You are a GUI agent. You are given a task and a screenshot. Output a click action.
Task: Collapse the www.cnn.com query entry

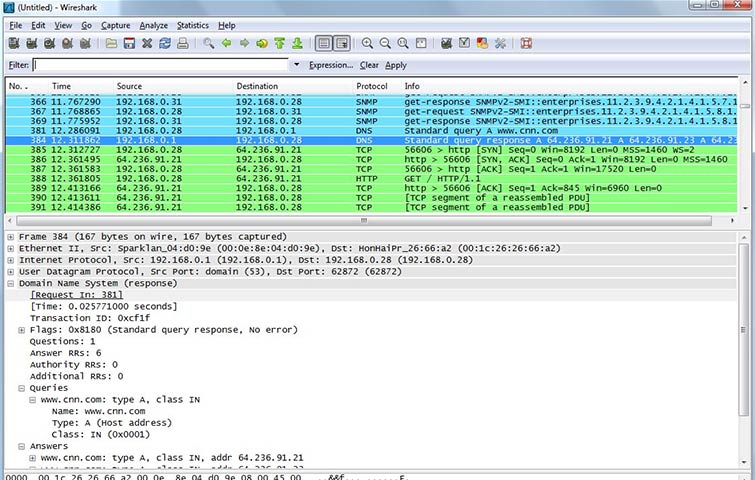pos(33,400)
